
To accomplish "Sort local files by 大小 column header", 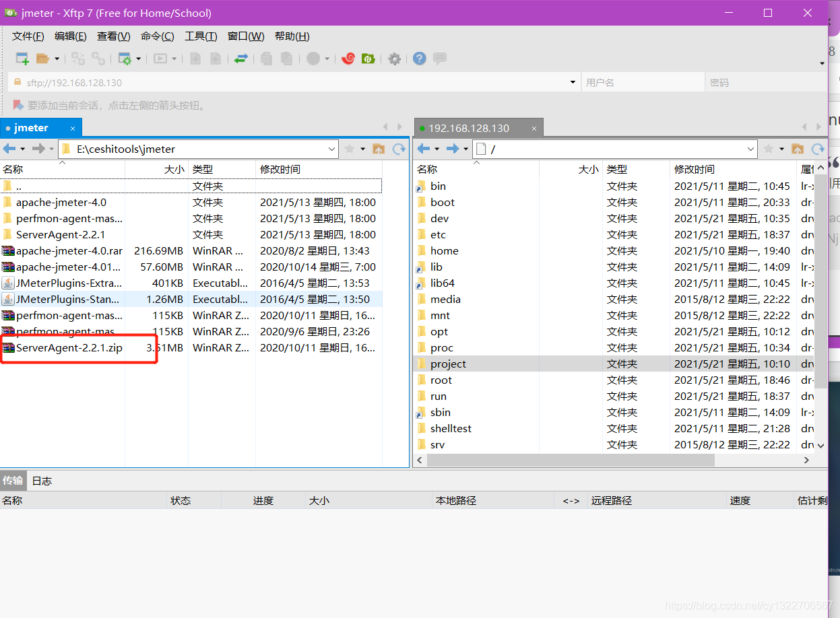I will click(x=156, y=169).
